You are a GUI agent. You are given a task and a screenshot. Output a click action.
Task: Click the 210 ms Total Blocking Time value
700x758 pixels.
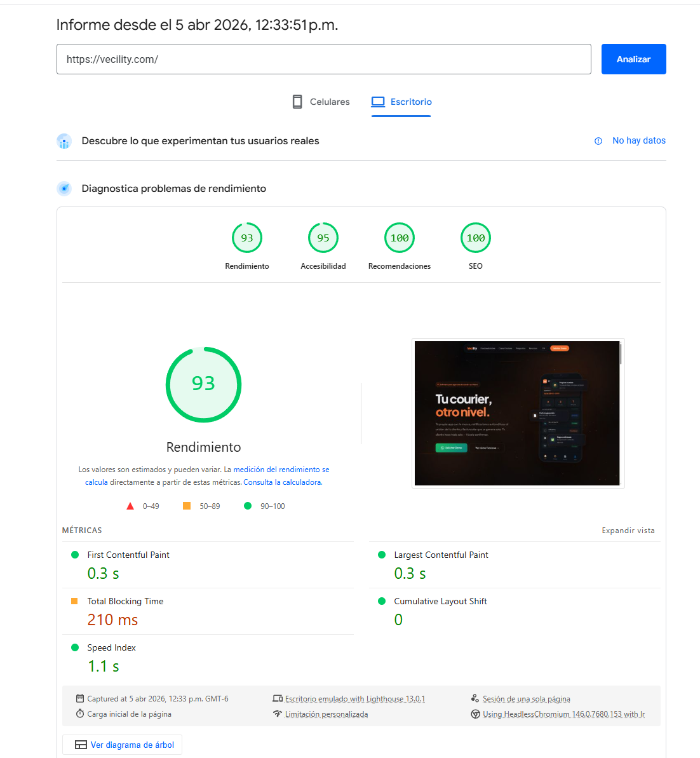[112, 619]
